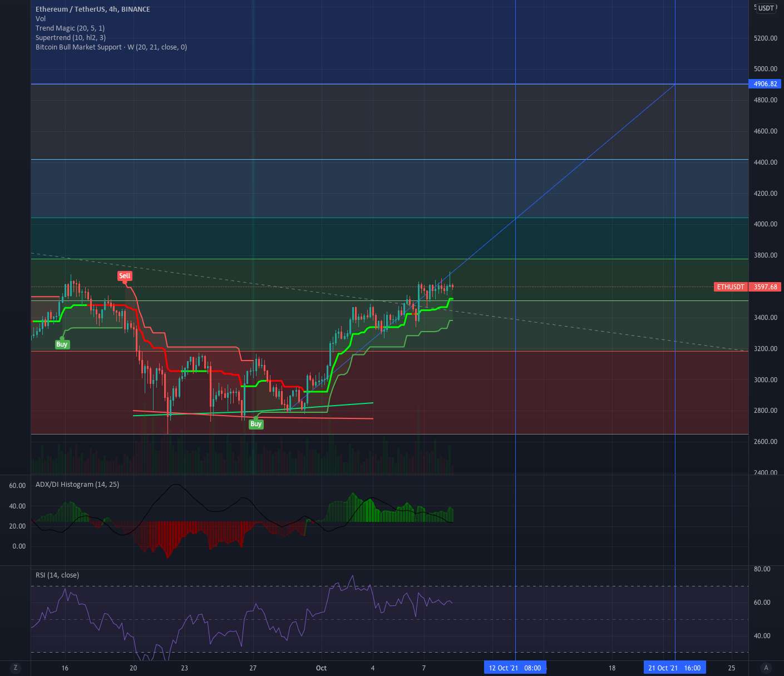Select the Supertrend (10, hl2, 3) indicator label
The image size is (784, 676).
[71, 37]
